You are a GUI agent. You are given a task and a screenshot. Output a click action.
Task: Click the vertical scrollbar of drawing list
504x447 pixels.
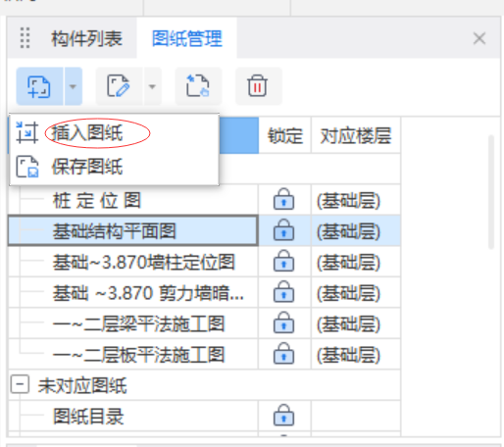click(x=491, y=192)
